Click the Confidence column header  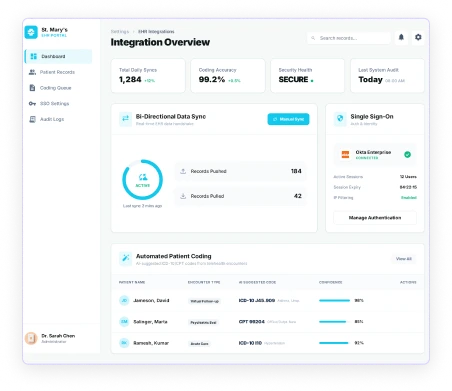point(330,282)
